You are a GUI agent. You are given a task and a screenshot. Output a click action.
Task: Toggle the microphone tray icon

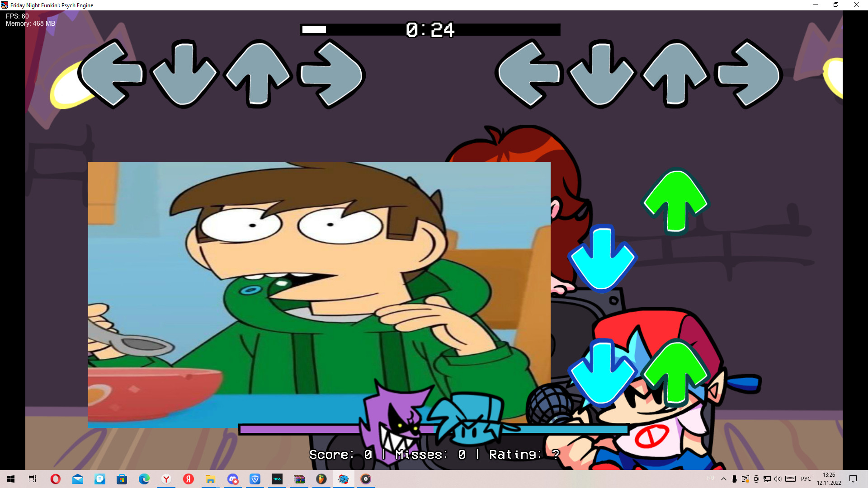[x=734, y=479]
